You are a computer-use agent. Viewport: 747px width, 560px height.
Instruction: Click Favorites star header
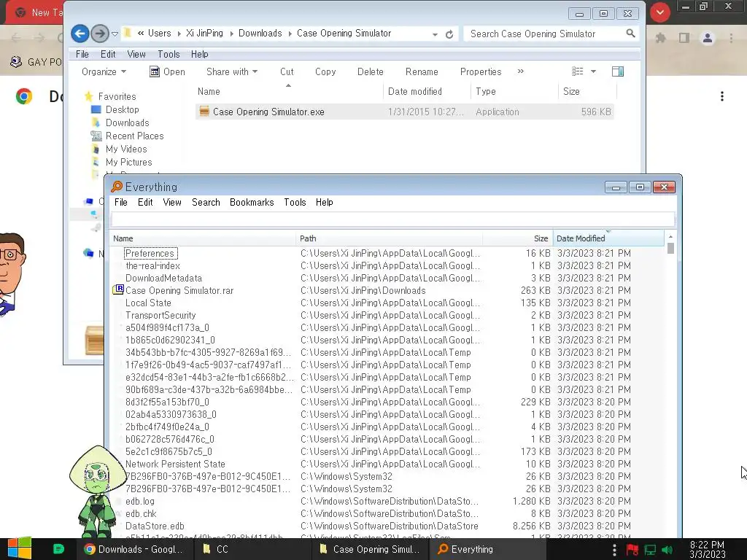coord(110,97)
